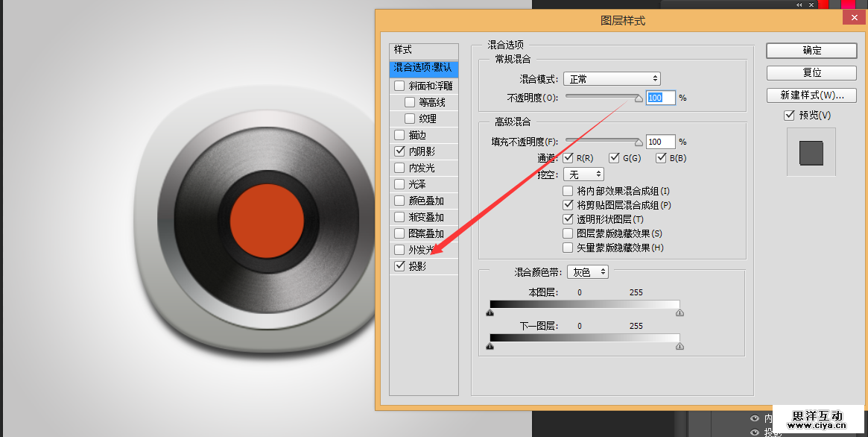Select the 投影 style entry

click(x=418, y=266)
